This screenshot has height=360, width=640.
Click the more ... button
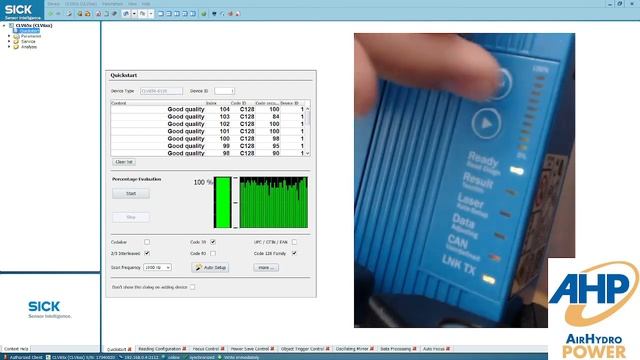click(x=266, y=267)
